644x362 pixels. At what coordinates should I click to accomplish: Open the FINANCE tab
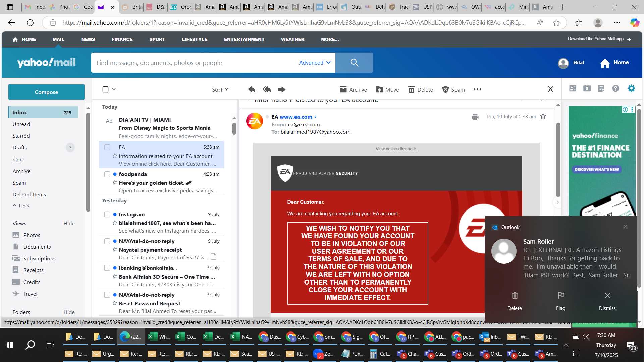122,39
